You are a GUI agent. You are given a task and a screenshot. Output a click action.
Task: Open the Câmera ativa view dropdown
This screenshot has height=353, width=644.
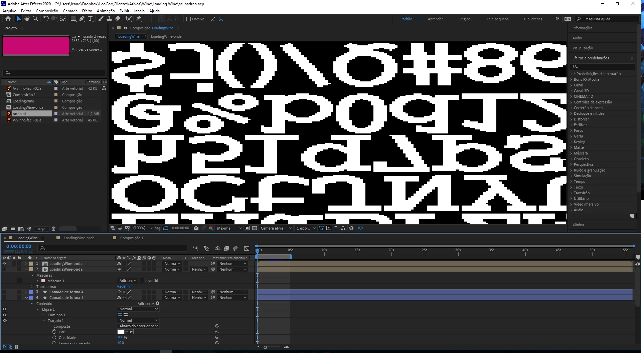tap(276, 228)
